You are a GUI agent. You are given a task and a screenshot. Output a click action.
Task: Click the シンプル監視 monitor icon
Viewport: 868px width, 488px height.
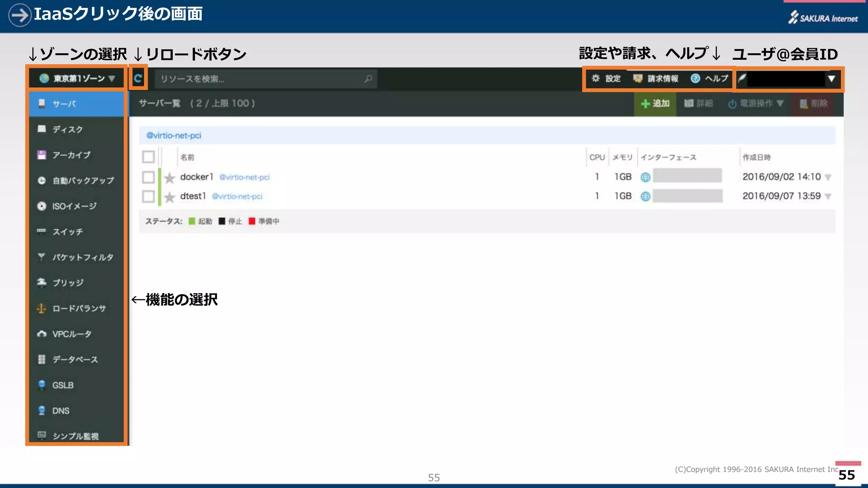tap(41, 435)
